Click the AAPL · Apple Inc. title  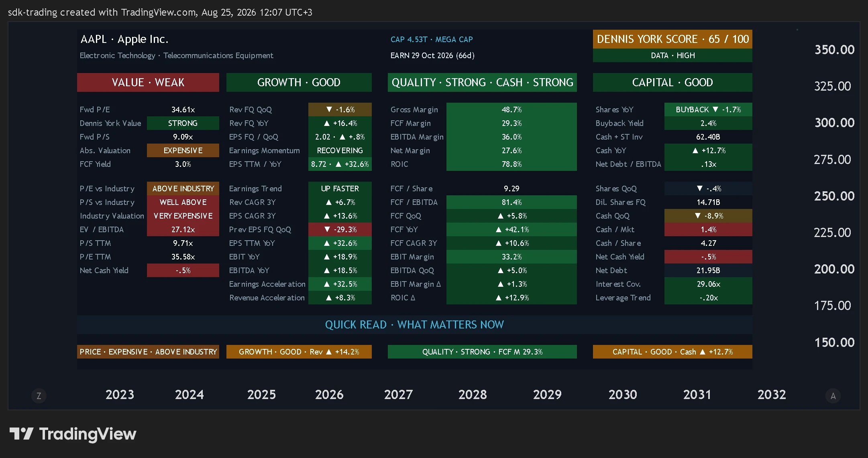click(x=124, y=39)
